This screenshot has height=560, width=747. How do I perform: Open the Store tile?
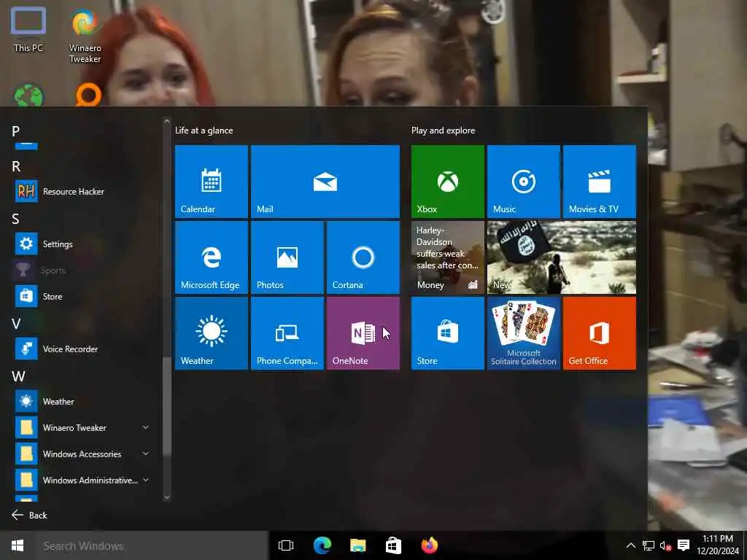tap(448, 333)
